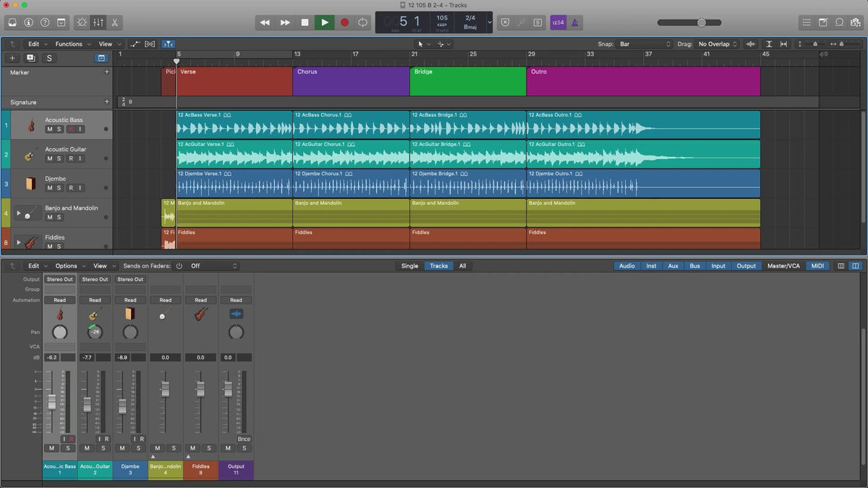Screen dimensions: 868x488
Task: Open the Editors scissors icon
Action: click(x=115, y=23)
